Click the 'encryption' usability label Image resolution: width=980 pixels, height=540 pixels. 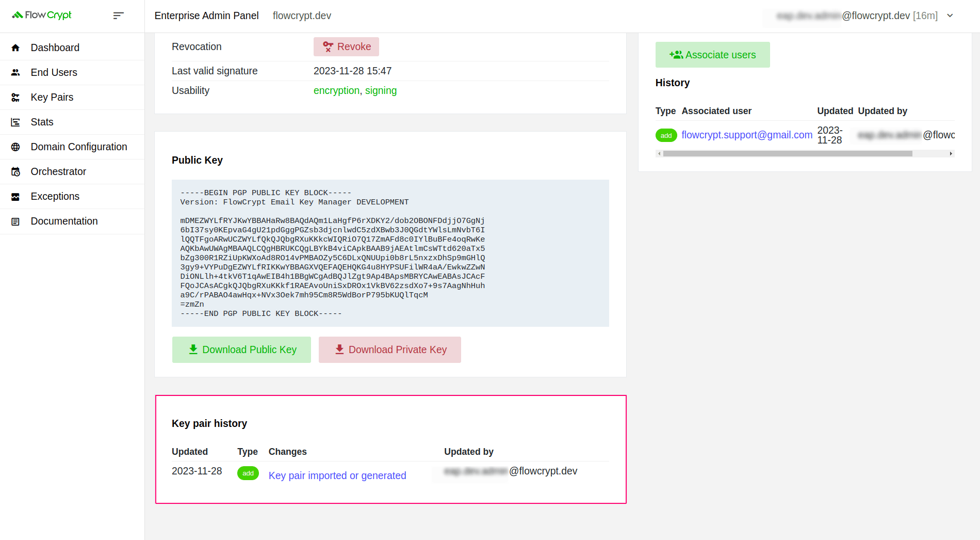pyautogui.click(x=336, y=91)
